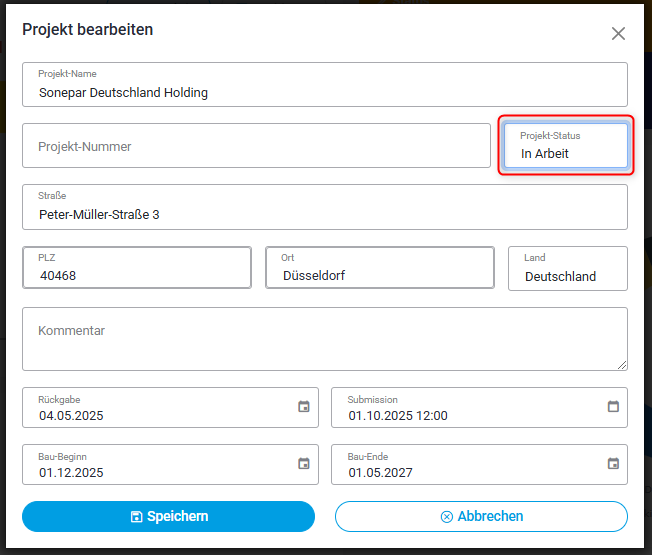Open the Bau-Ende calendar picker icon
This screenshot has height=555, width=652.
[x=613, y=463]
